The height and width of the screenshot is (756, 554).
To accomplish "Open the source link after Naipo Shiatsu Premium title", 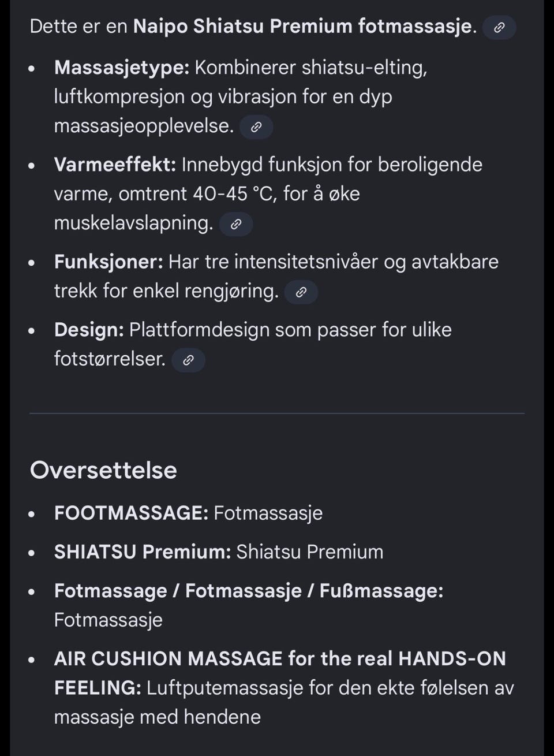I will (498, 27).
